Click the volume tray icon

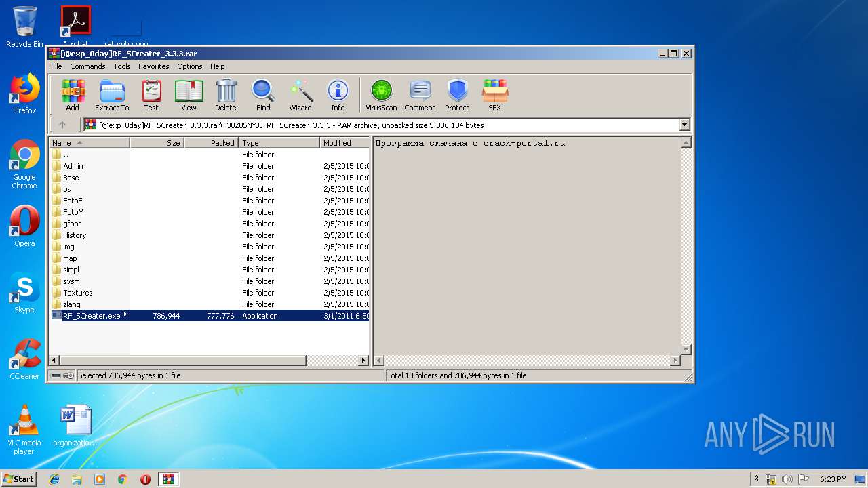(x=787, y=479)
